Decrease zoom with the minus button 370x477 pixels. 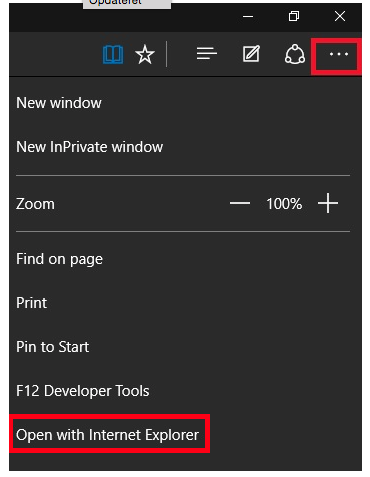tap(240, 203)
